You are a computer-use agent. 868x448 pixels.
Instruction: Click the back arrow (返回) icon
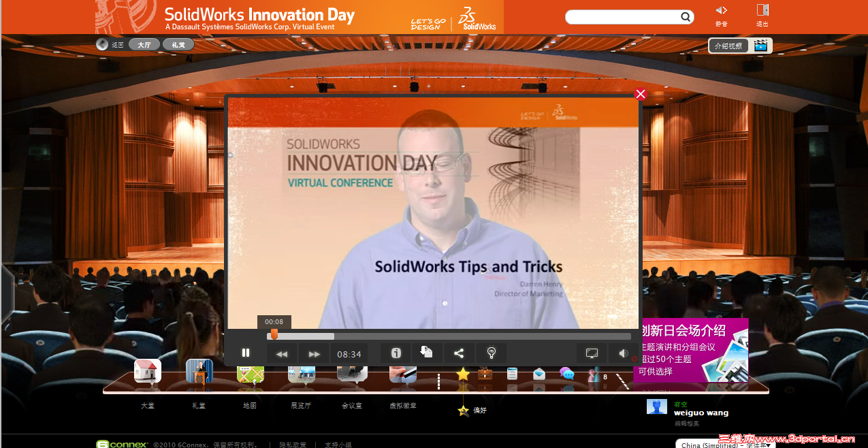(102, 45)
